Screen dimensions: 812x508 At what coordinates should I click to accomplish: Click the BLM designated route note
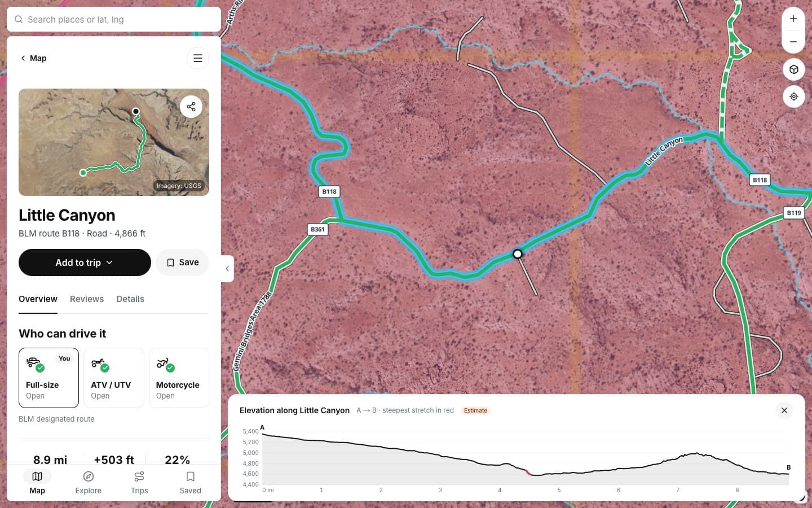tap(56, 419)
